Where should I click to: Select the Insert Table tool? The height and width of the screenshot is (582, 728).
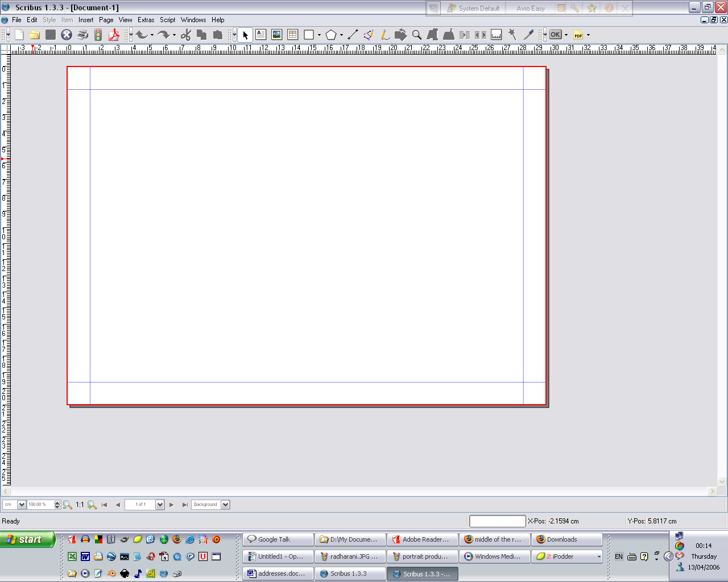point(293,35)
